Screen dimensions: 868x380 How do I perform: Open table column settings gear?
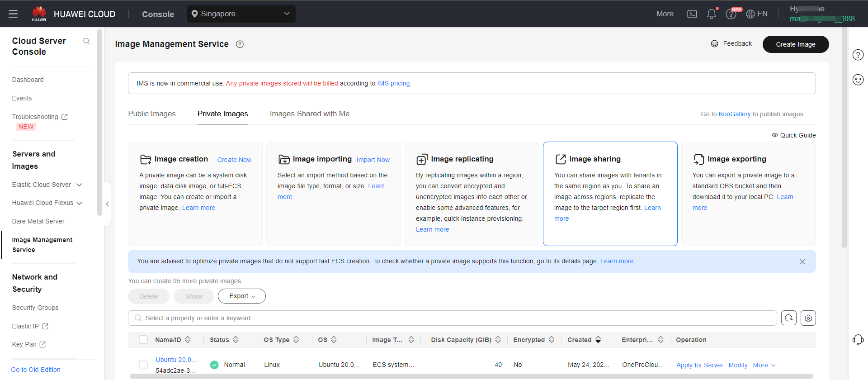[x=808, y=318]
